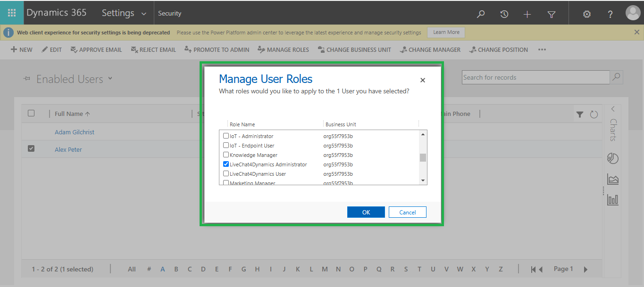Click the help question mark icon
The image size is (644, 287).
point(611,14)
